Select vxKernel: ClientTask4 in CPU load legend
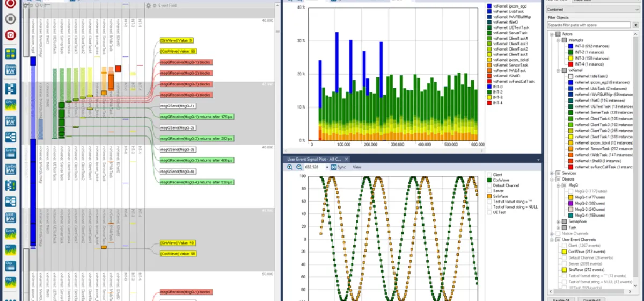This screenshot has width=644, height=301. pyautogui.click(x=510, y=38)
